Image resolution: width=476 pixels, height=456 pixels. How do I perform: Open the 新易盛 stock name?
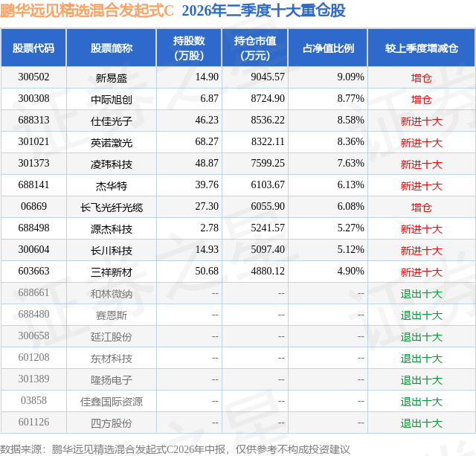[112, 78]
